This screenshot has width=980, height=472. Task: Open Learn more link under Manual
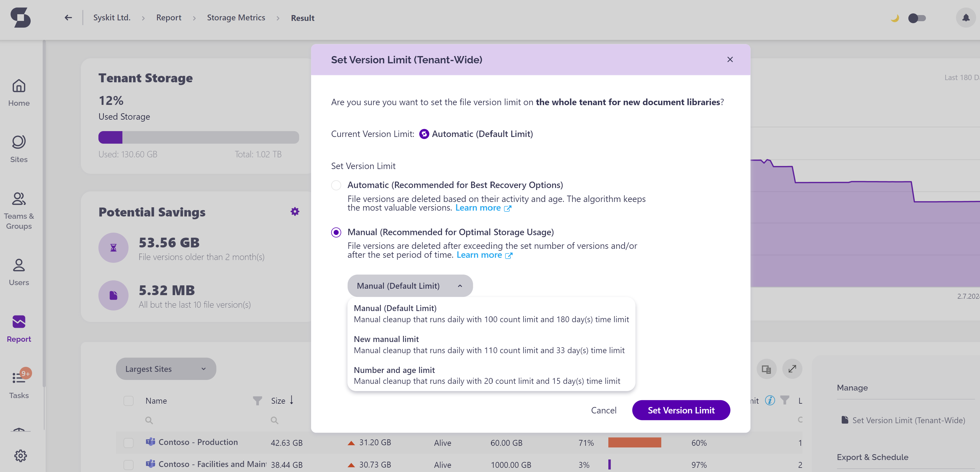[484, 255]
